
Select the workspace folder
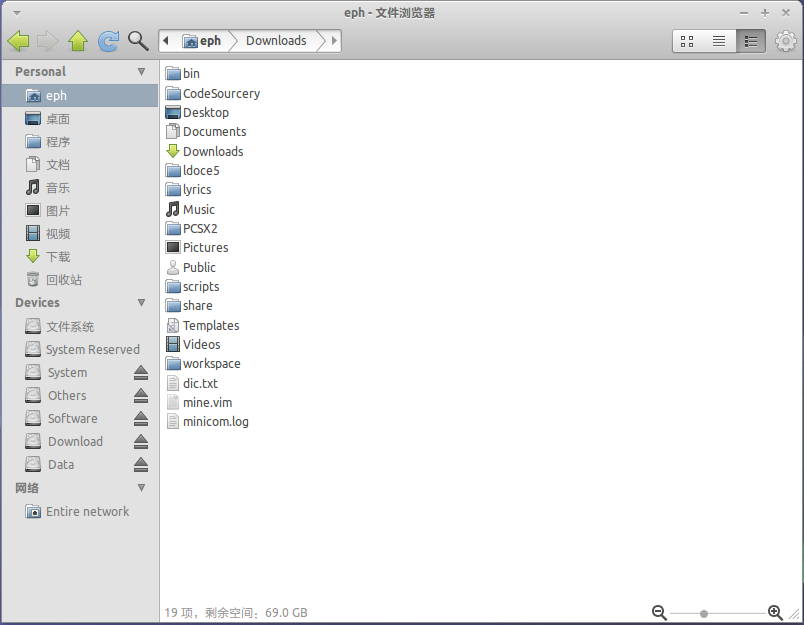pos(203,364)
